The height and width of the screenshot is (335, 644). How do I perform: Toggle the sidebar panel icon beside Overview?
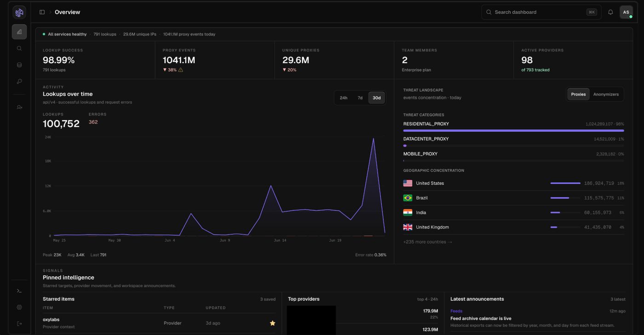click(x=42, y=12)
